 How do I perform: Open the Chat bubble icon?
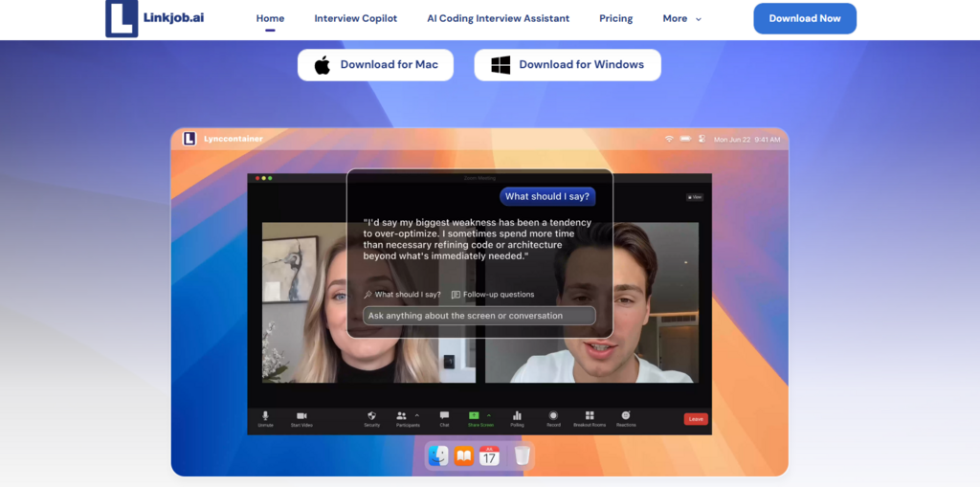[444, 416]
